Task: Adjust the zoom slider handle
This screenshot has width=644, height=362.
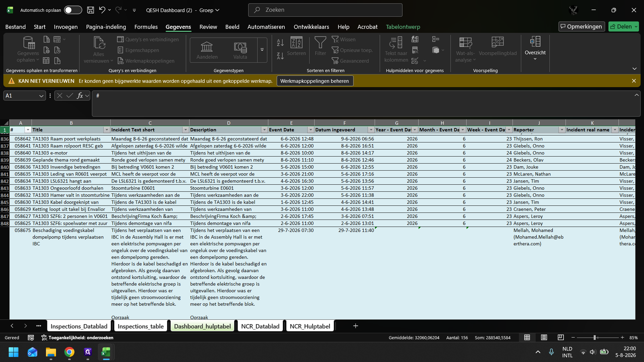Action: [595, 338]
